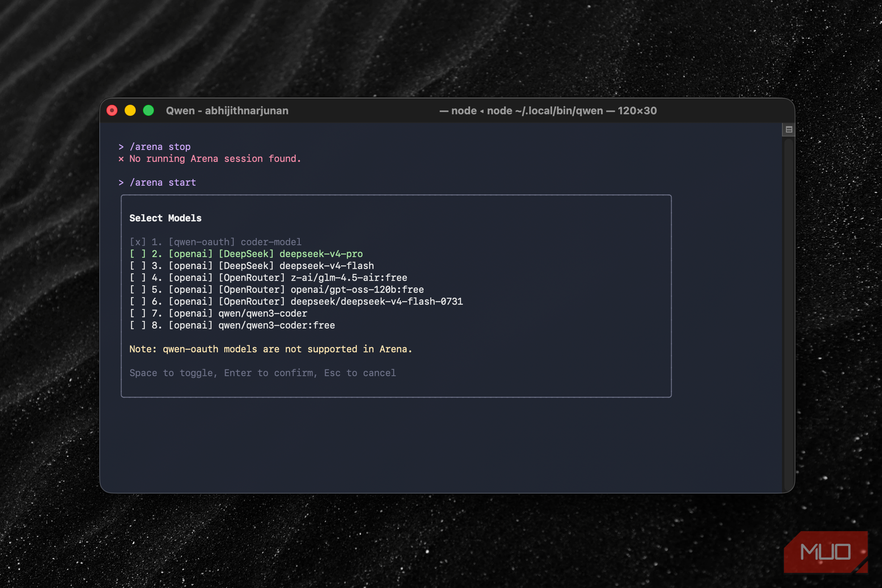Toggle checkbox for qwen/qwen3-coder row 7
Screen dimensions: 882x588
click(x=138, y=313)
